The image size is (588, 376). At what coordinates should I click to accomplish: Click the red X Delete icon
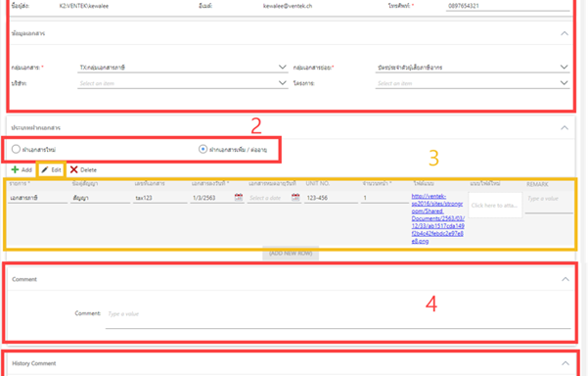click(74, 169)
